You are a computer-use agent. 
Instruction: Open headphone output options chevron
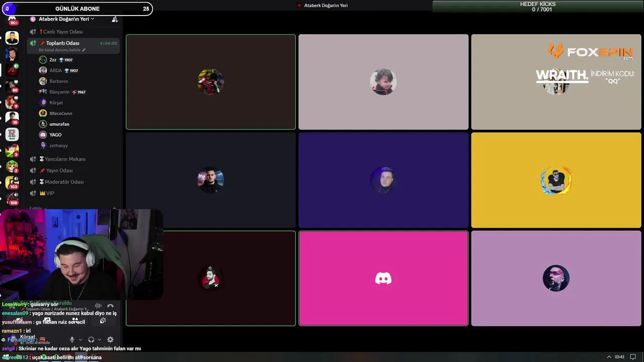click(99, 340)
